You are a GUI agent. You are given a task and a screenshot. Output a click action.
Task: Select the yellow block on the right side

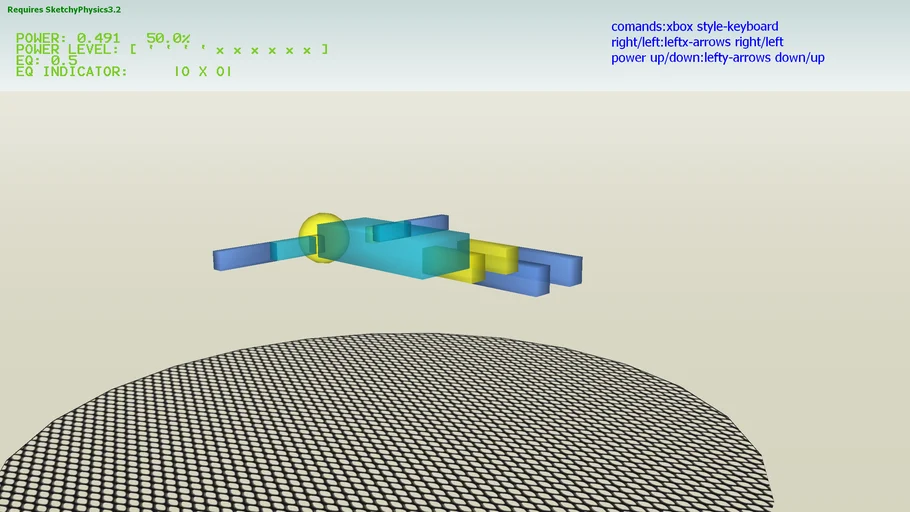coord(500,256)
